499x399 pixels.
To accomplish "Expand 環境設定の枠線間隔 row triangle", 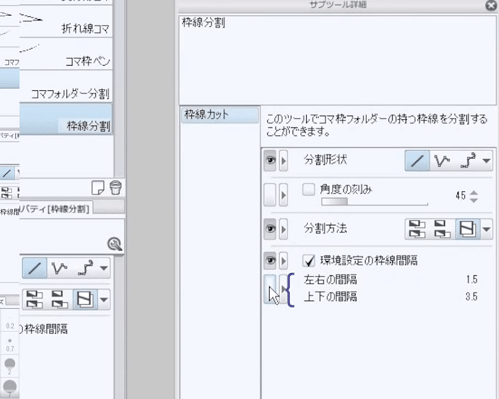I will tap(283, 260).
